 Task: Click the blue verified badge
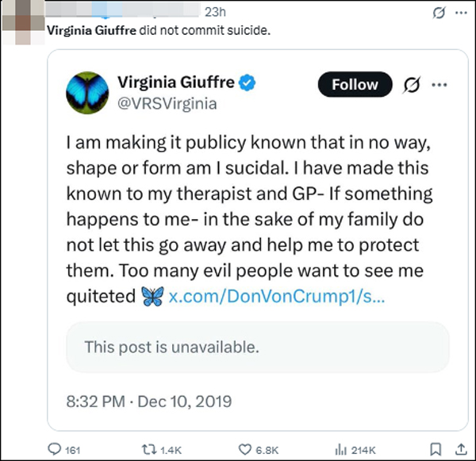[248, 83]
